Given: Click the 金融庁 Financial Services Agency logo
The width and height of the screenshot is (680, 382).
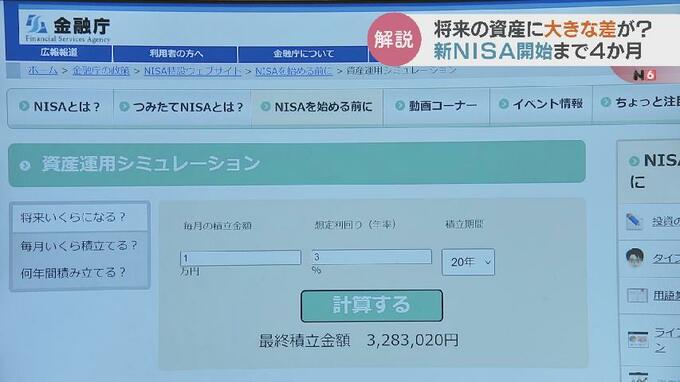Looking at the screenshot, I should 67,29.
